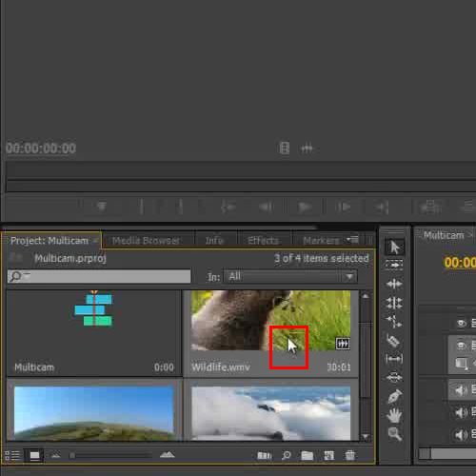Image resolution: width=476 pixels, height=476 pixels.
Task: Click the Insert button in Source monitor
Action: [430, 207]
